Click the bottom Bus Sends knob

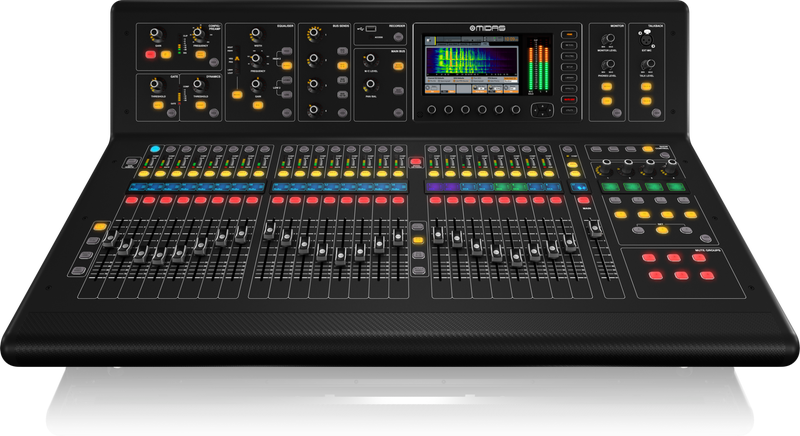314,109
